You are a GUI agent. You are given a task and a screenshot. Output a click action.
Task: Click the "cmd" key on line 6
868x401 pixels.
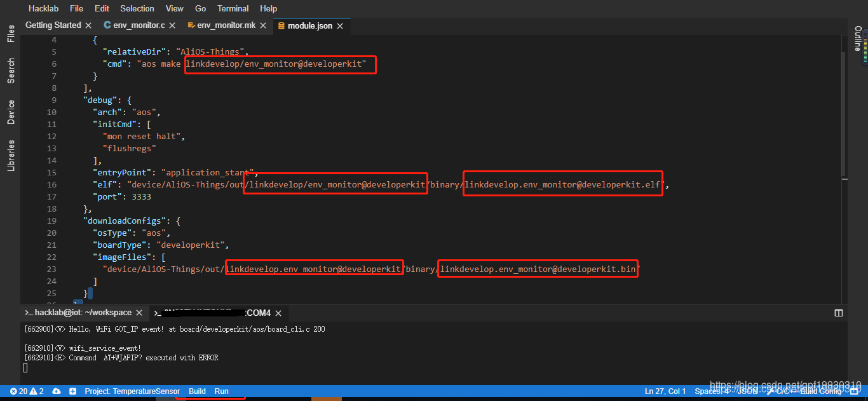(114, 64)
